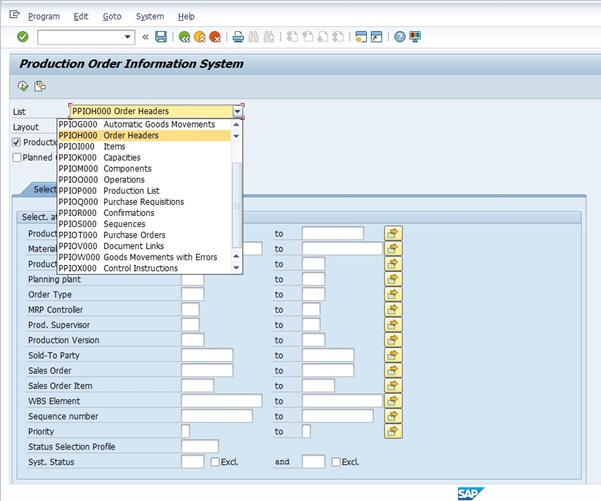Select PPIOS000 Sequences option
Image resolution: width=601 pixels, height=501 pixels.
point(144,224)
